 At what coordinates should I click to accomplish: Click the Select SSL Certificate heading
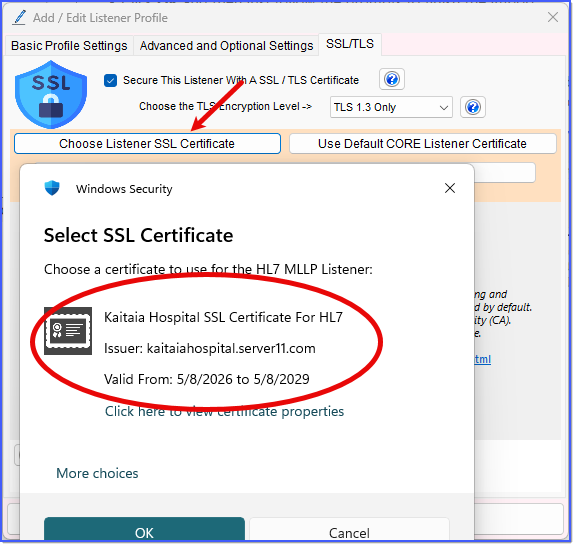[x=138, y=235]
